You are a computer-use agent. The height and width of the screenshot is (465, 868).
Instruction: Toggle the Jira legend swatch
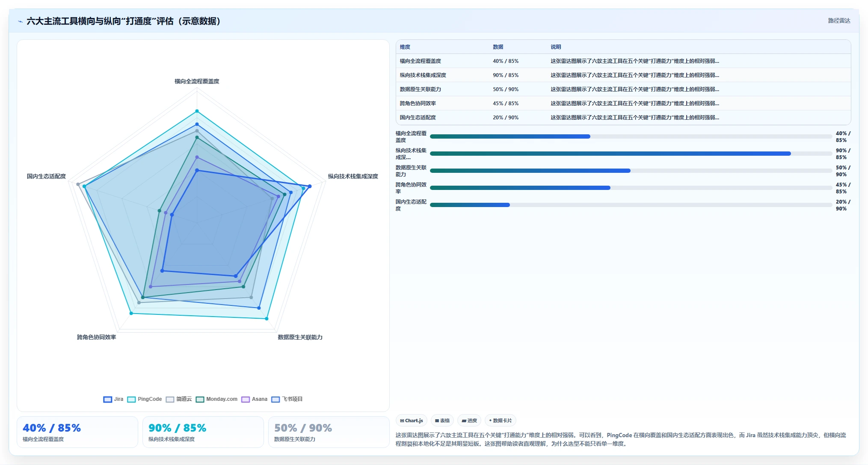click(x=113, y=399)
